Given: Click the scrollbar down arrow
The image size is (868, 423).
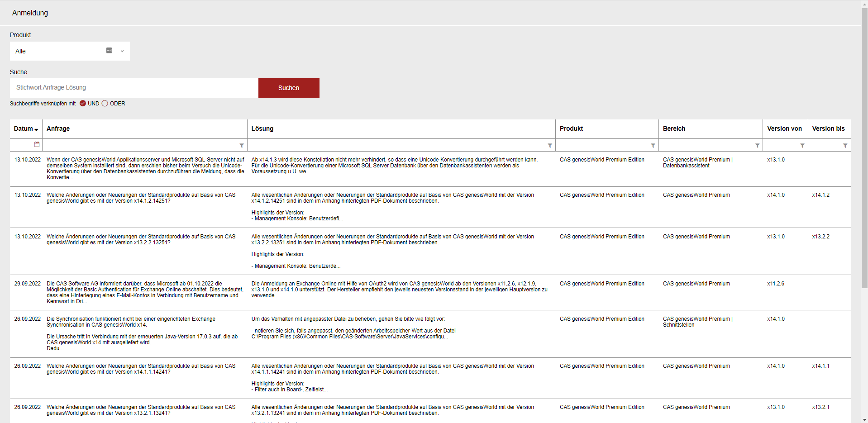Looking at the screenshot, I should tap(864, 419).
